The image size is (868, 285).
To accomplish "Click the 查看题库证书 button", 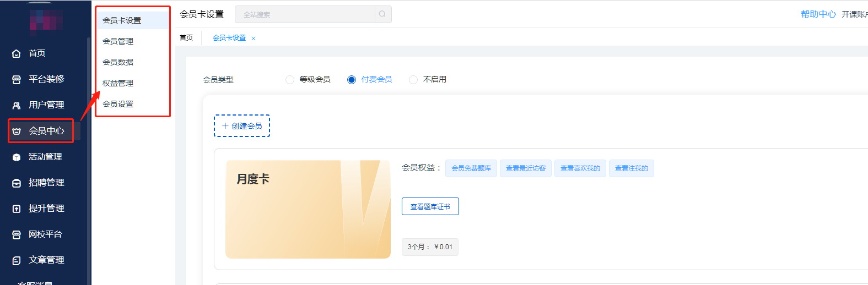I will (x=430, y=207).
